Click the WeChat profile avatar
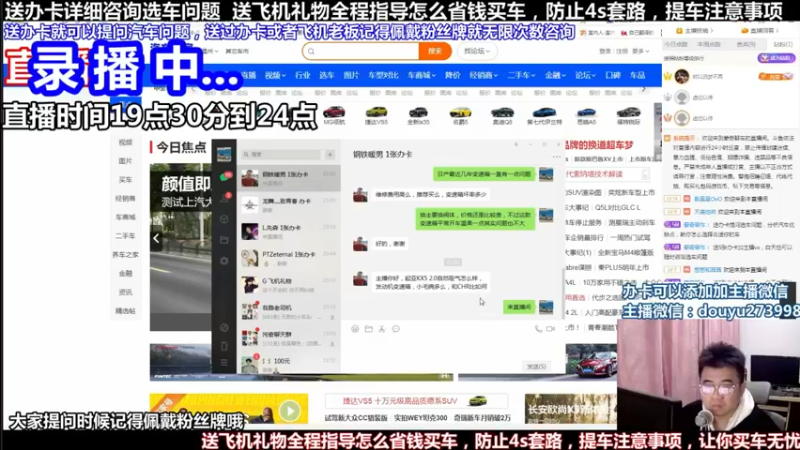This screenshot has height=450, width=800. point(224,154)
